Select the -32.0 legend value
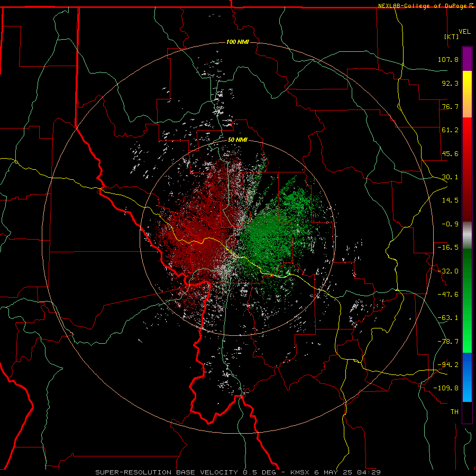 point(448,271)
